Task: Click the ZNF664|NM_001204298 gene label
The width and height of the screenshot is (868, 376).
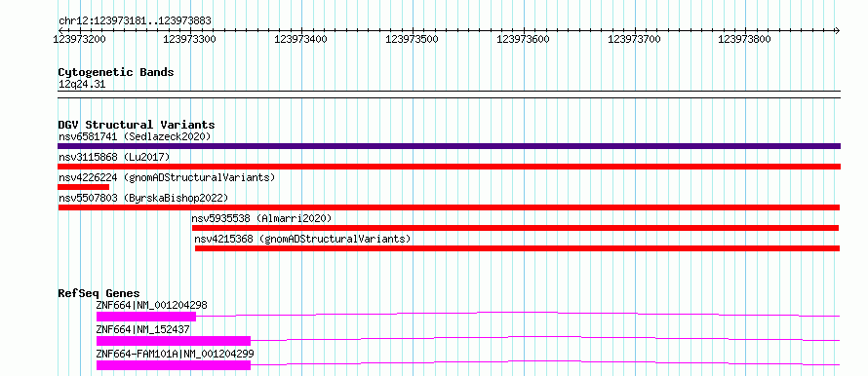Action: tap(152, 305)
